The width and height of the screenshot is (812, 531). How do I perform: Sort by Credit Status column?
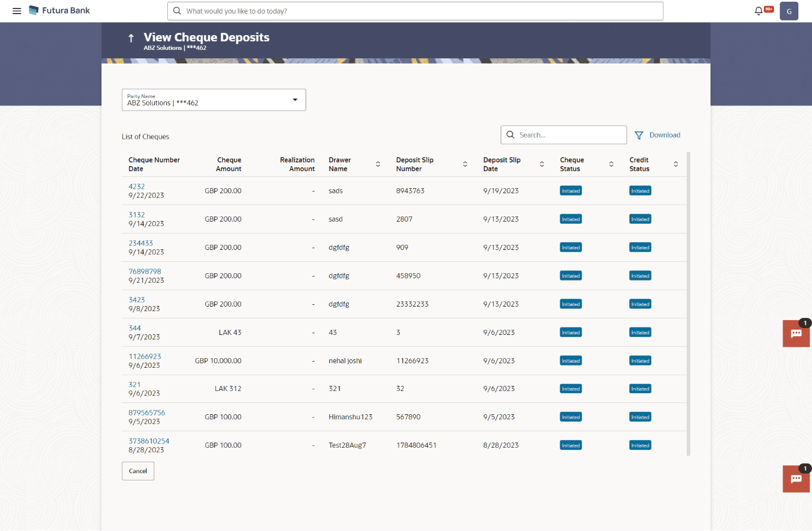(x=675, y=164)
